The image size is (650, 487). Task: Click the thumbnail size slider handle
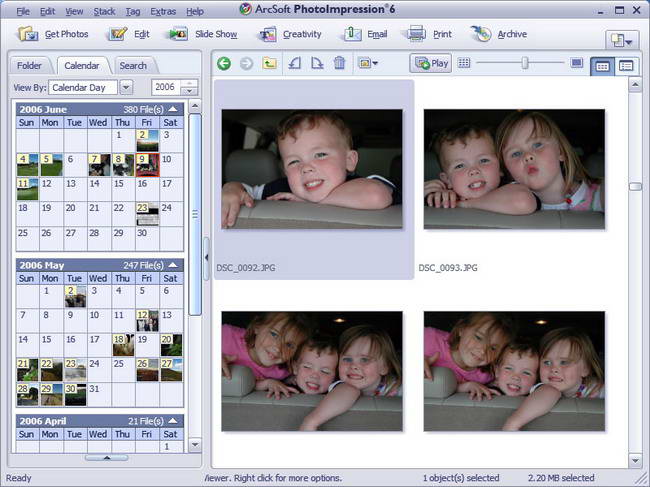point(525,63)
